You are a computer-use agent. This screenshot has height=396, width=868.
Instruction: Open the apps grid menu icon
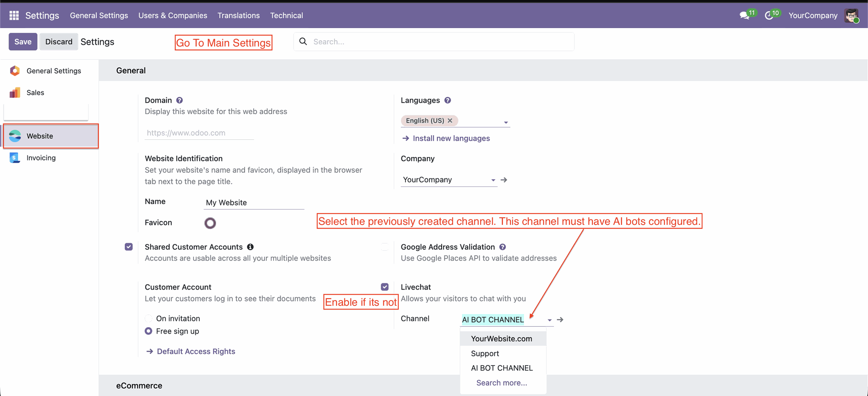[x=14, y=15]
